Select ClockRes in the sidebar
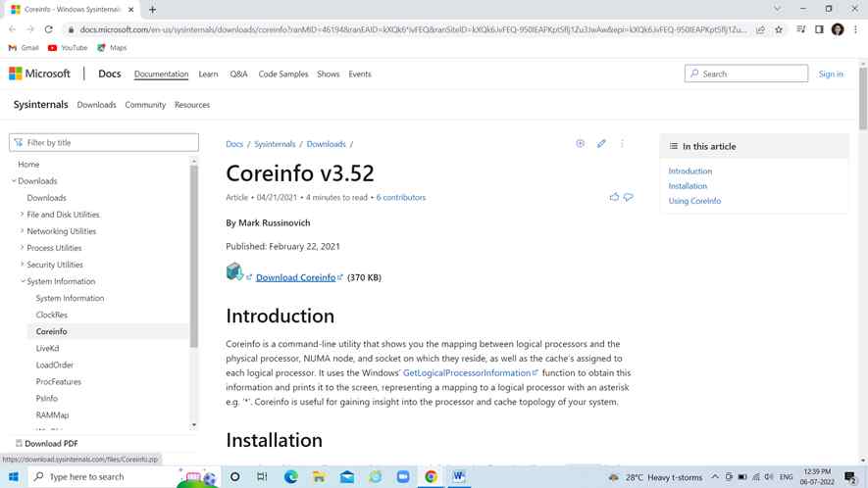The height and width of the screenshot is (488, 868). click(51, 315)
